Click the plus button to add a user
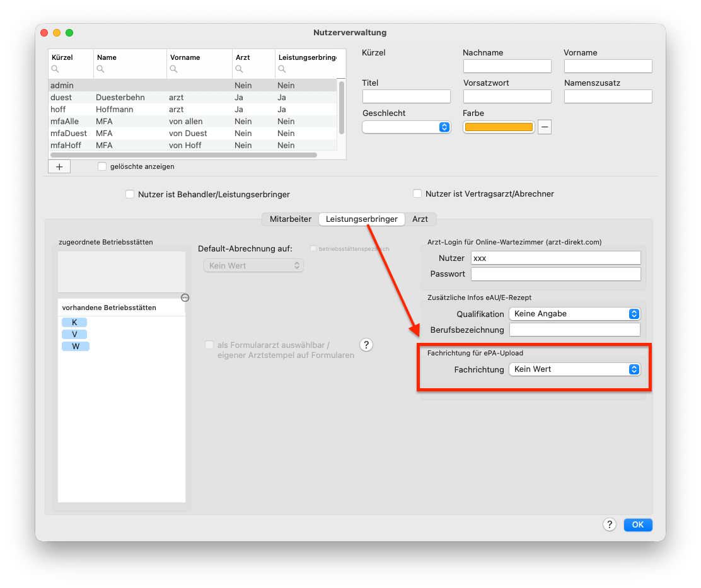 coord(59,166)
